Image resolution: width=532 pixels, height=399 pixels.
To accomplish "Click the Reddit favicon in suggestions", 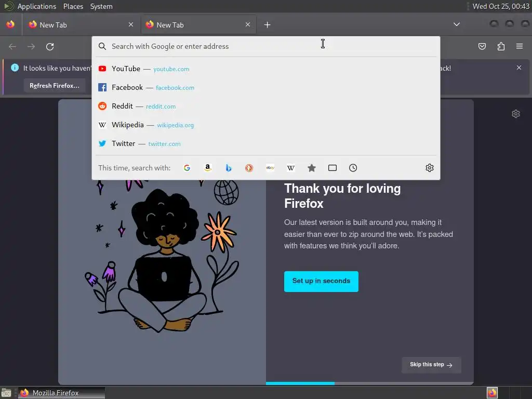I will [x=102, y=106].
